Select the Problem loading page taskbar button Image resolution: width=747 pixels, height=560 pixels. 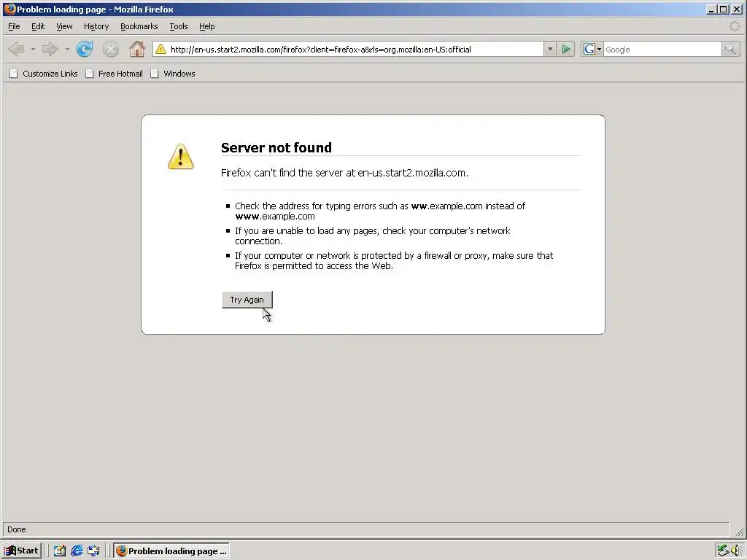[x=171, y=551]
